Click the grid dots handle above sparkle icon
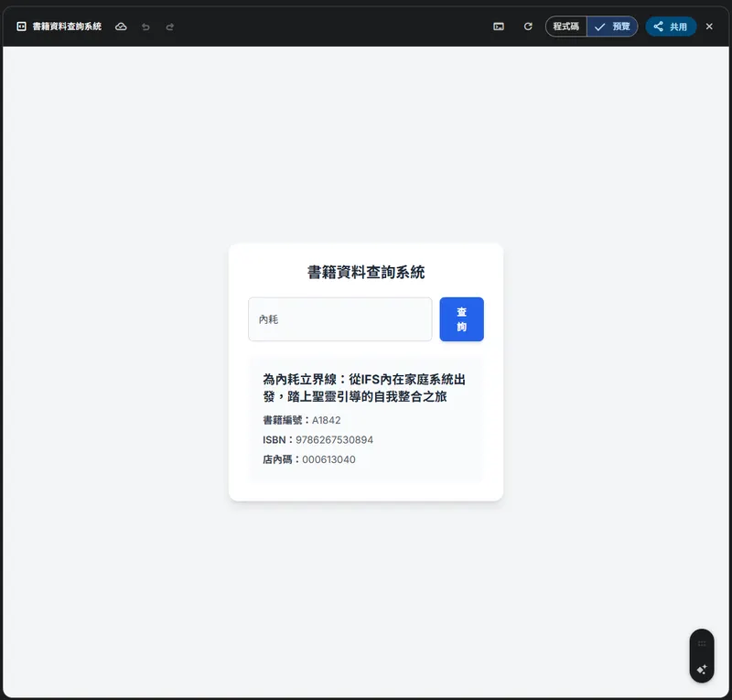 click(x=702, y=644)
